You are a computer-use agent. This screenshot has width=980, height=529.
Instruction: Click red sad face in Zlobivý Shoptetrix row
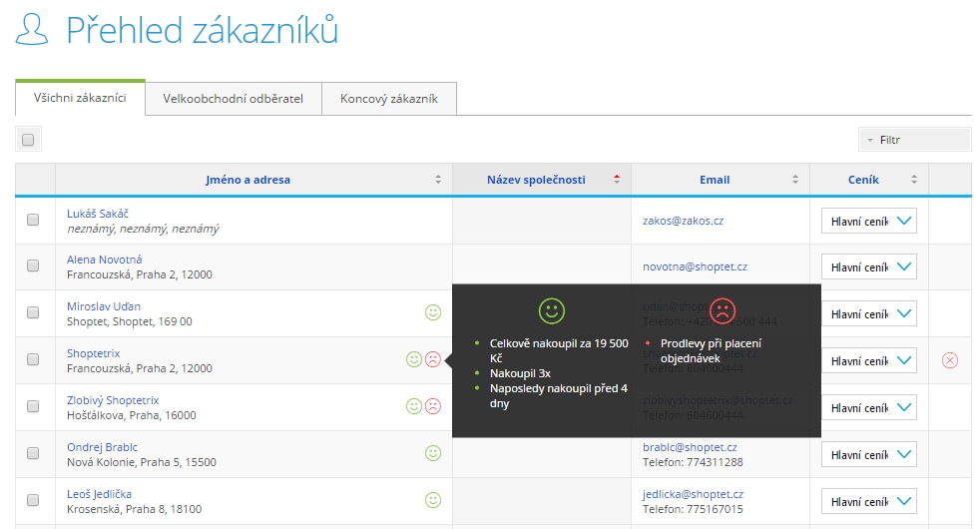click(x=433, y=406)
